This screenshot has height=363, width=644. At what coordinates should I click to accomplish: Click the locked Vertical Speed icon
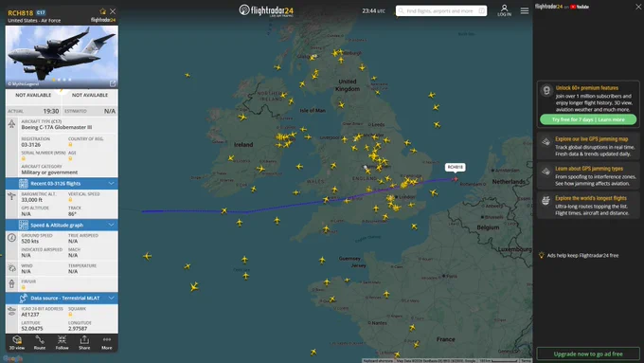pyautogui.click(x=70, y=200)
